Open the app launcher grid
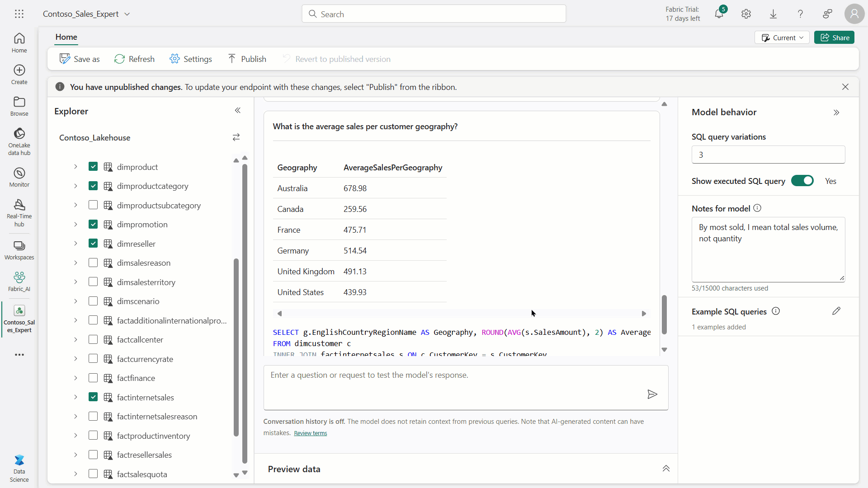The image size is (868, 488). pos(19,14)
